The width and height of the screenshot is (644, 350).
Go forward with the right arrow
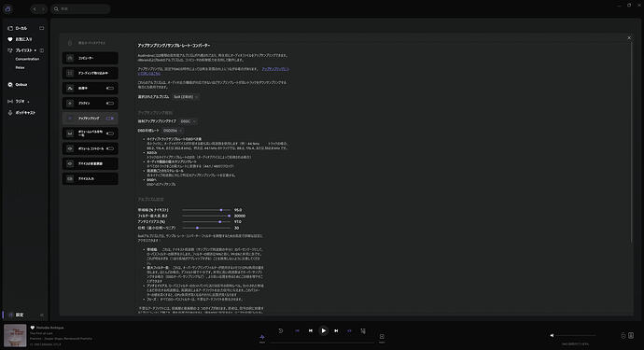click(x=43, y=9)
